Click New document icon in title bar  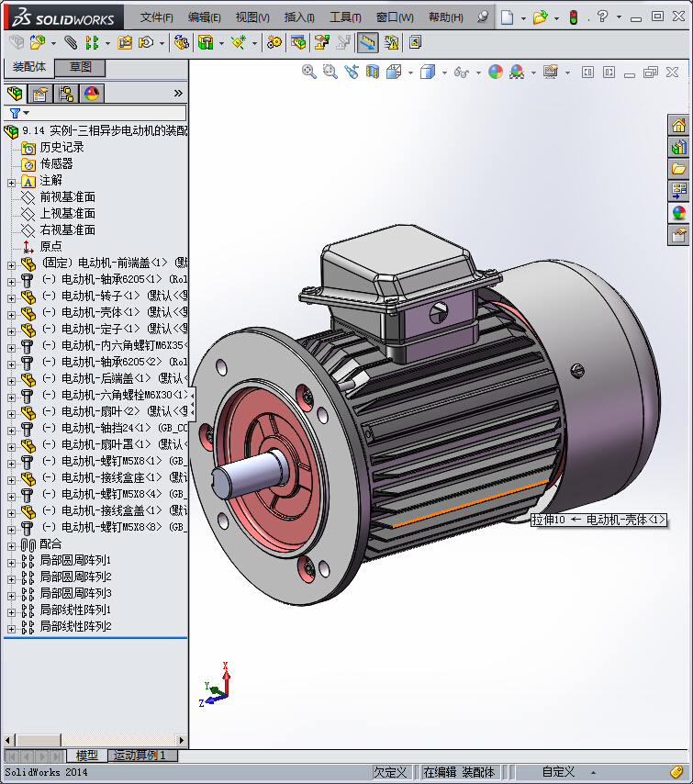pos(507,17)
